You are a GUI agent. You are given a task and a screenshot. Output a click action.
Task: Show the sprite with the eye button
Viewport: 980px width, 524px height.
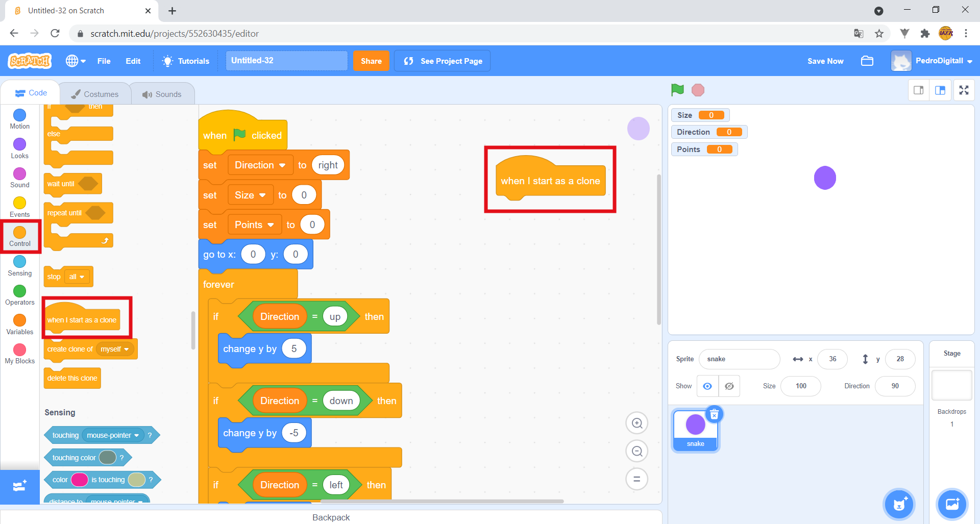pos(707,386)
